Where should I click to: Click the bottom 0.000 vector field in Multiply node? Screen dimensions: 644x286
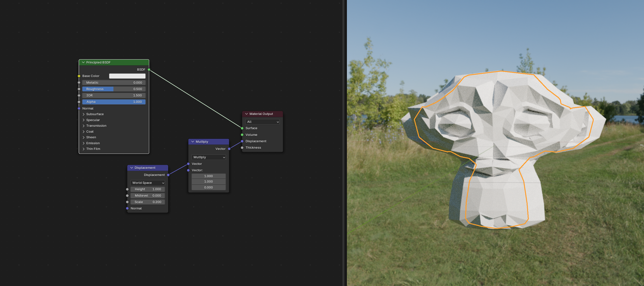pos(209,187)
